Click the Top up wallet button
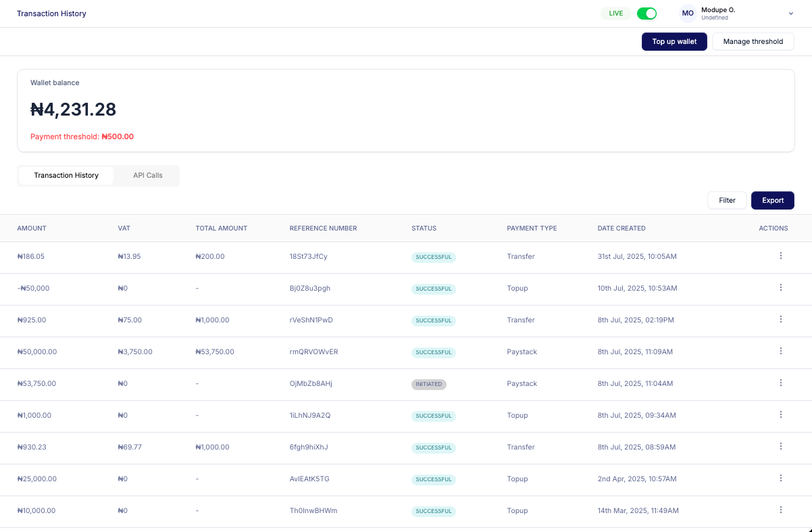The image size is (812, 532). tap(674, 41)
